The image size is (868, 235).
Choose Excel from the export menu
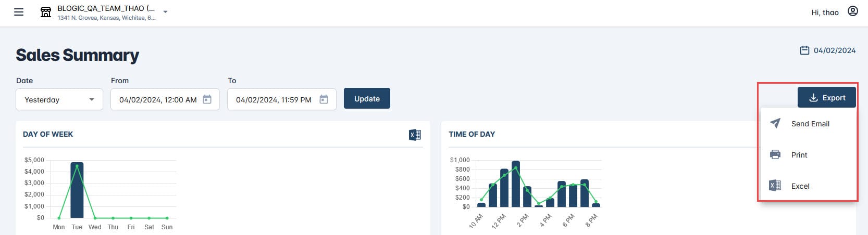pos(800,186)
